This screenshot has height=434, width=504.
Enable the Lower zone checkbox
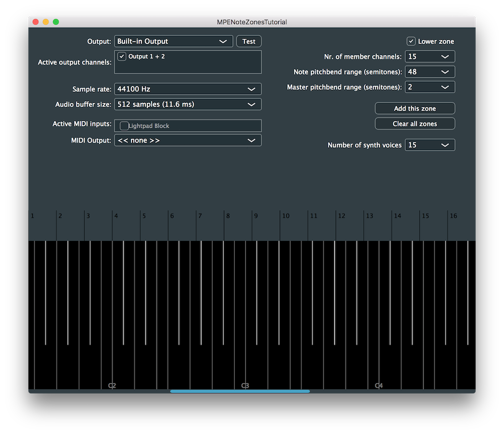[411, 41]
